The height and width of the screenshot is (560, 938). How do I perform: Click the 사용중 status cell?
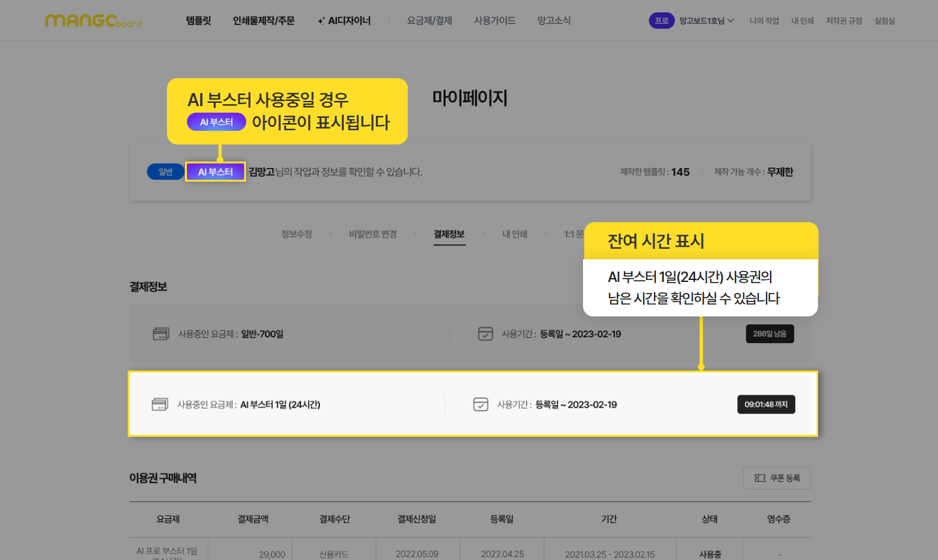coord(710,554)
